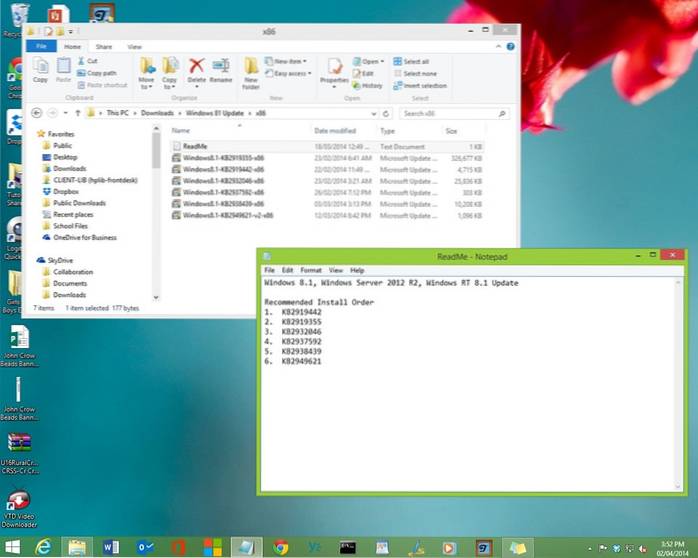698x558 pixels.
Task: Click the Paste icon in Explorer ribbon
Action: [63, 70]
